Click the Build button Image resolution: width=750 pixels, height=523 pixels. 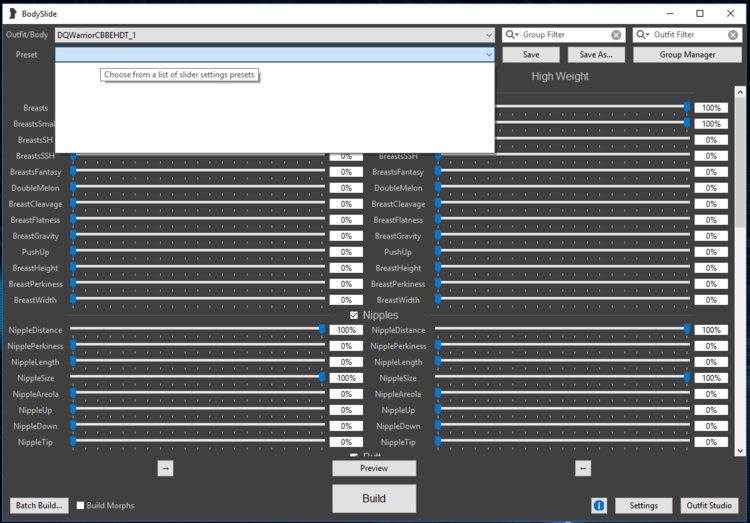(x=374, y=499)
